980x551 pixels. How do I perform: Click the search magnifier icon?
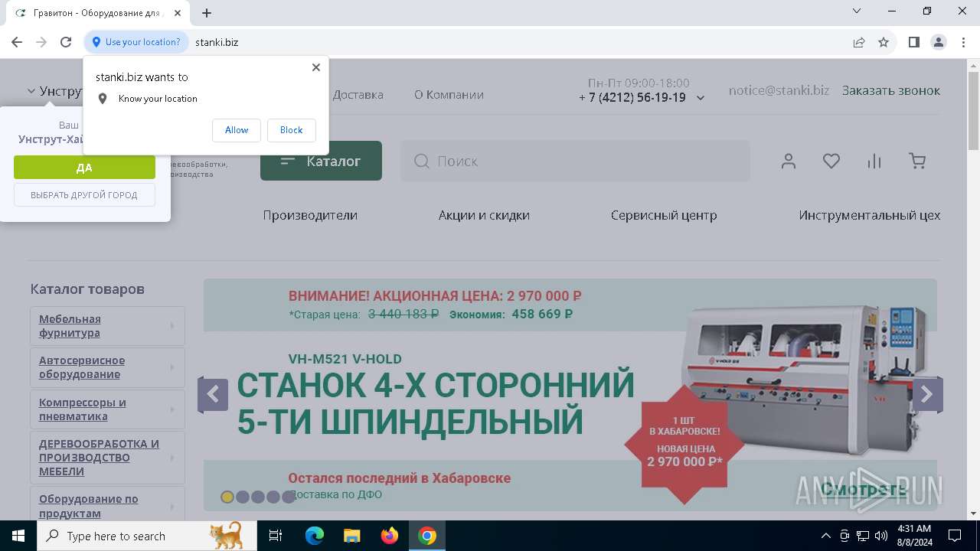pos(422,161)
